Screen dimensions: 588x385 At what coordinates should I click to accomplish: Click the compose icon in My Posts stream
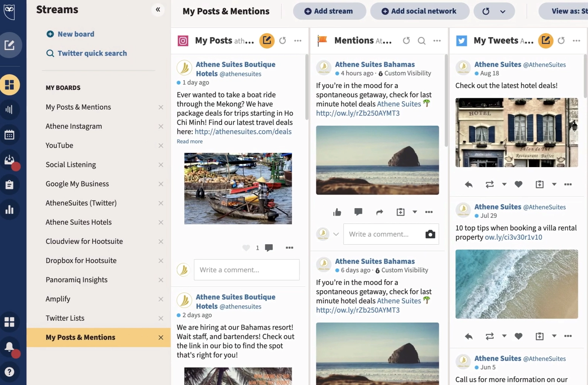(x=267, y=40)
